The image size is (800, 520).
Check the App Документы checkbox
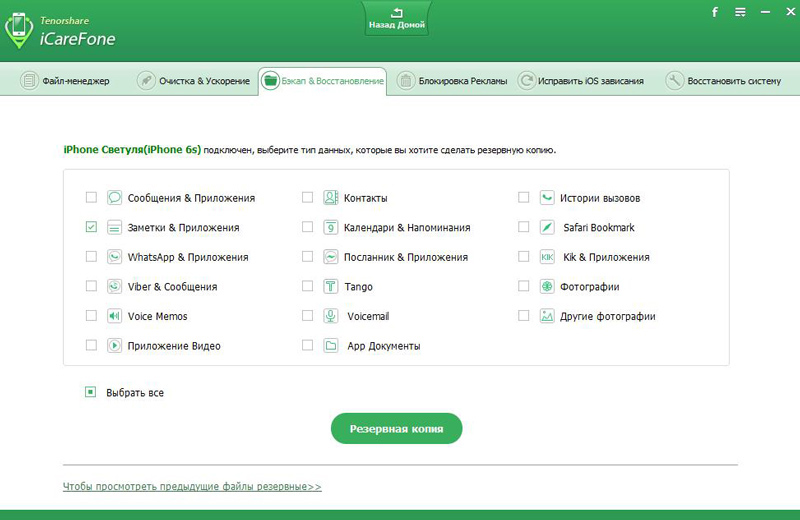click(307, 345)
